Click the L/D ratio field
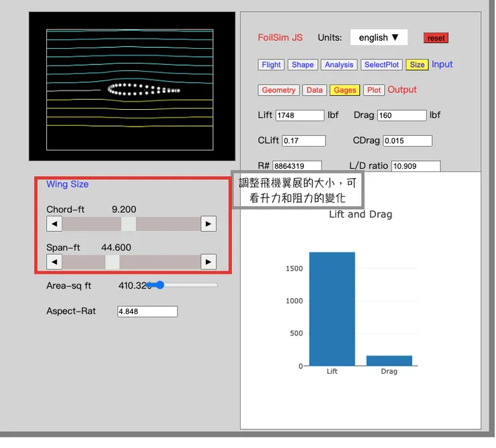Screen dimensions: 496x448 pos(416,166)
